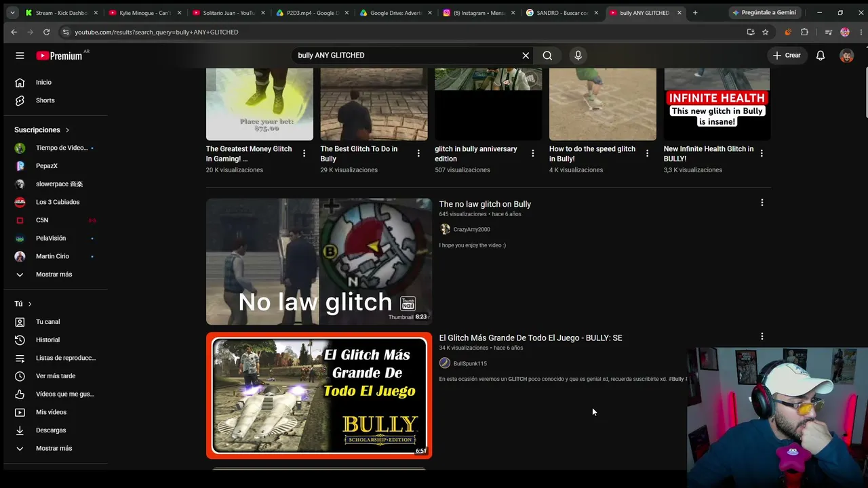Open the browser extensions puzzle menu
The width and height of the screenshot is (868, 488).
coord(804,32)
